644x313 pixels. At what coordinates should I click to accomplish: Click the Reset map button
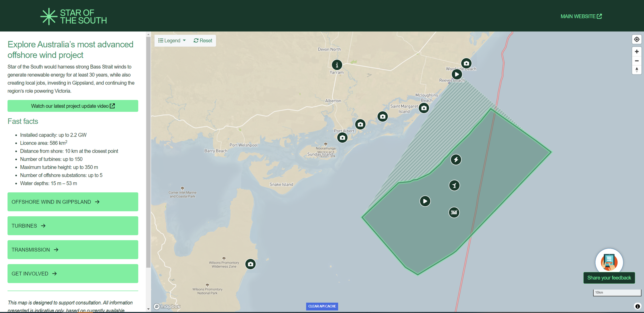(x=203, y=41)
